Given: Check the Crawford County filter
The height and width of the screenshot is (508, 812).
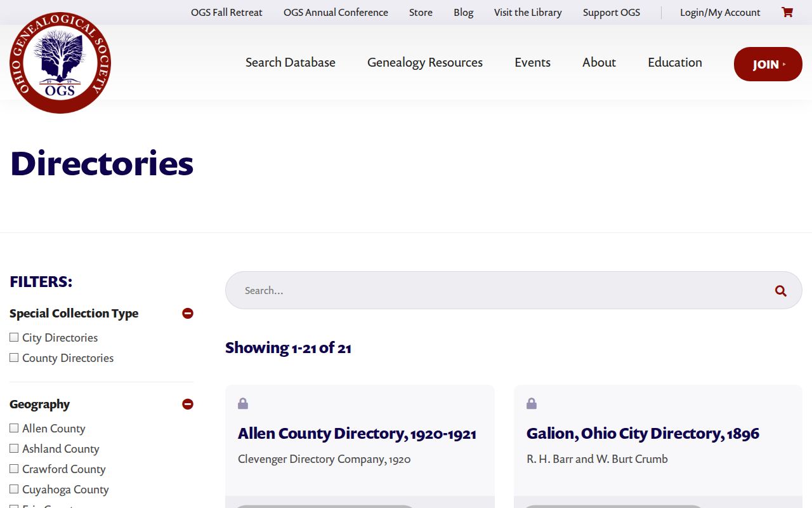Looking at the screenshot, I should 14,469.
